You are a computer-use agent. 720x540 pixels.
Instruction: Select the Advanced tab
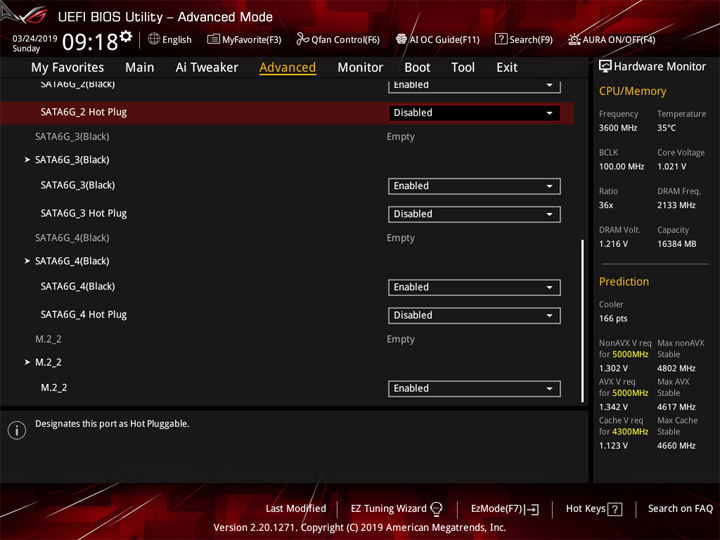287,68
